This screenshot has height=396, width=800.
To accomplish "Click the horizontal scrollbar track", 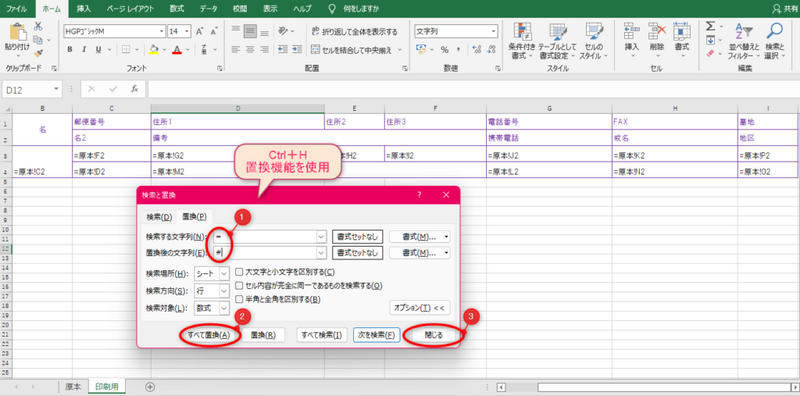I will (x=647, y=387).
